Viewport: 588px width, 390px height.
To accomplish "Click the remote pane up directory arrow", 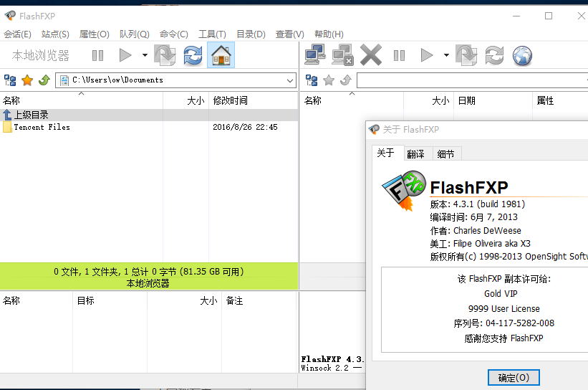I will (346, 80).
